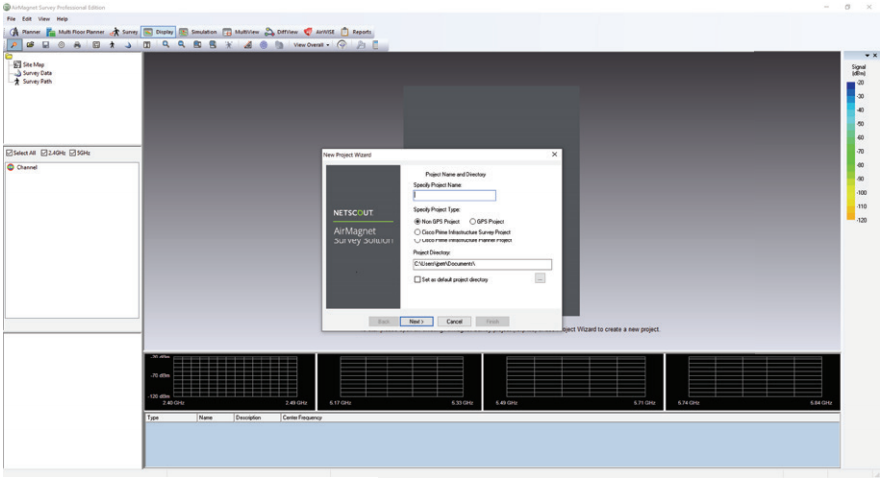Image resolution: width=882 pixels, height=478 pixels.
Task: Select GPS Project radio button
Action: click(487, 222)
